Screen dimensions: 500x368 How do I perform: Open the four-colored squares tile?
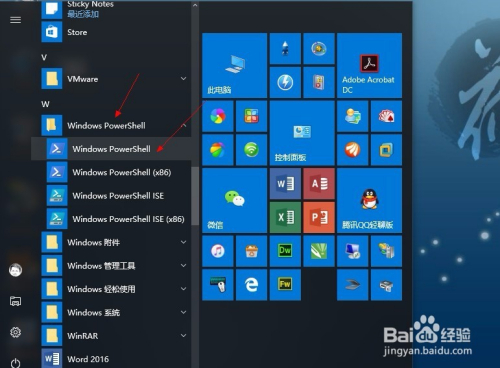[x=251, y=116]
